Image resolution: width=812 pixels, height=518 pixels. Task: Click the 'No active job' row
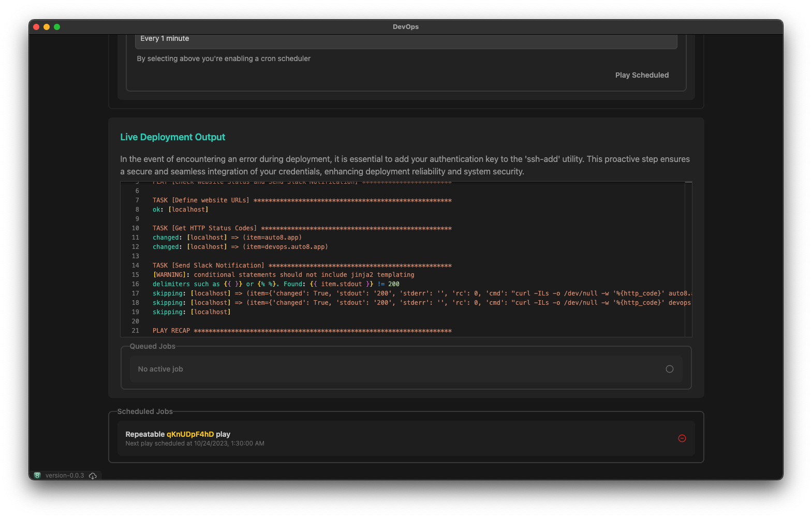click(x=406, y=369)
